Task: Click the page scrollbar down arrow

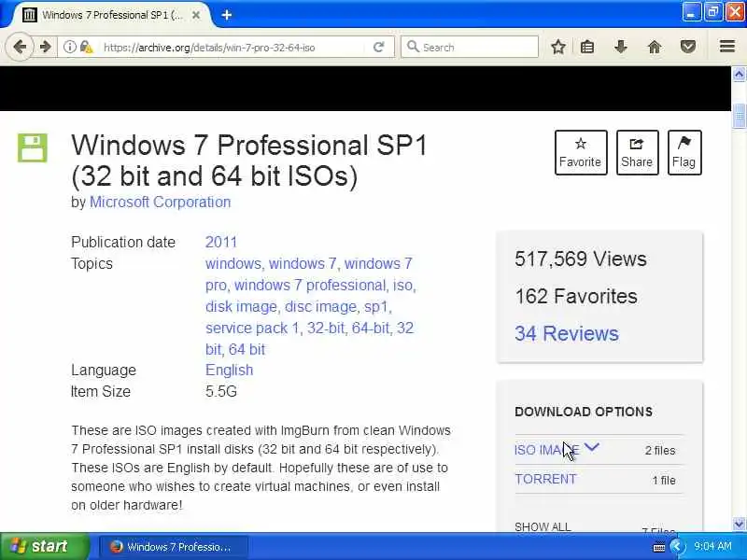Action: pyautogui.click(x=739, y=524)
